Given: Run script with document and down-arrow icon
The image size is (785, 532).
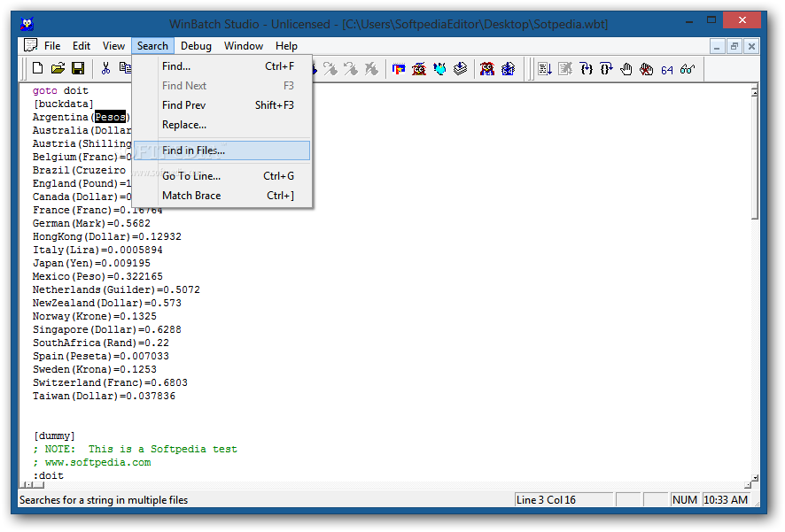Looking at the screenshot, I should pyautogui.click(x=545, y=69).
